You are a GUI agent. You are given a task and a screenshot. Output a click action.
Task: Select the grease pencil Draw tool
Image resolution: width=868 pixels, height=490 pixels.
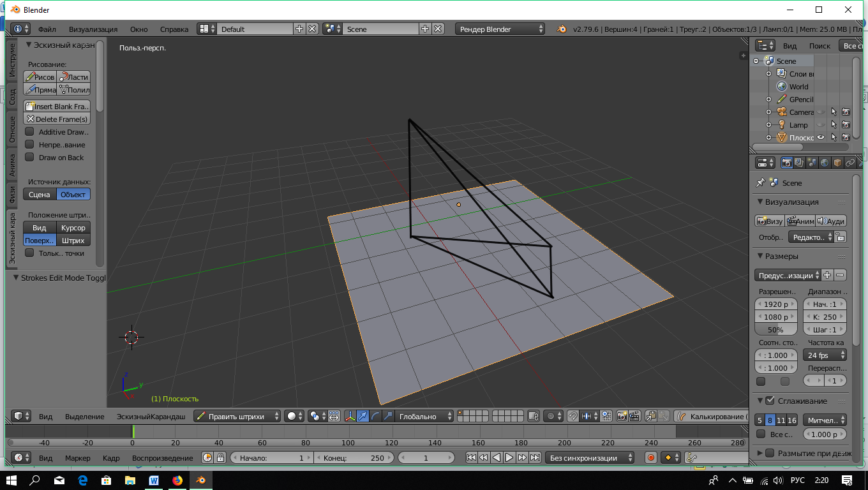(40, 77)
